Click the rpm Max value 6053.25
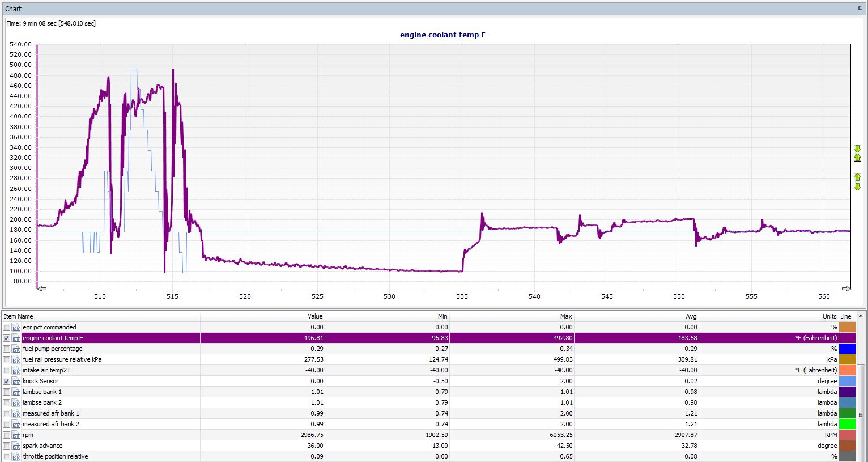868x462 pixels. 560,435
